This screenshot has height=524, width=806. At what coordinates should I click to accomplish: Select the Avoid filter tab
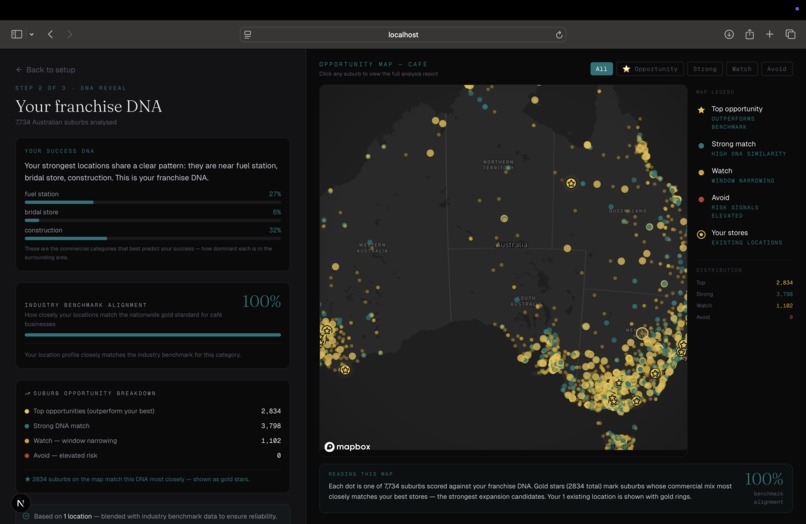click(x=777, y=69)
